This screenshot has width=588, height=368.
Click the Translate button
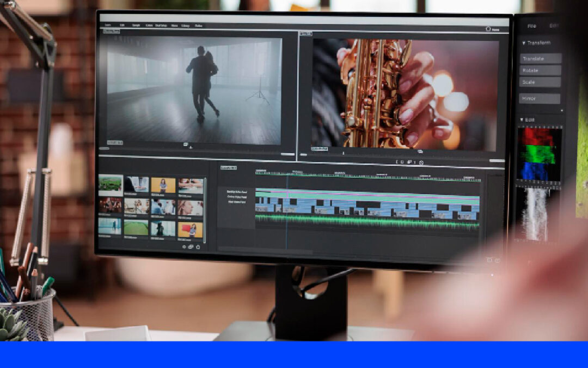(541, 58)
